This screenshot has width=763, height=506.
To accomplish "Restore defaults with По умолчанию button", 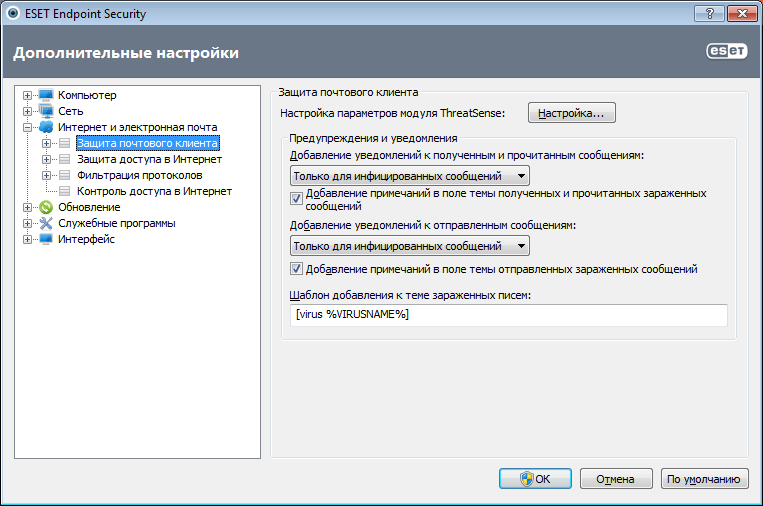I will tap(705, 479).
